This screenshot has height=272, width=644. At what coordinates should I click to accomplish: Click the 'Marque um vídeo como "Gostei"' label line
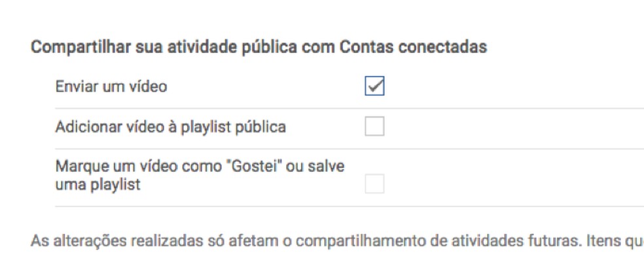pyautogui.click(x=200, y=166)
